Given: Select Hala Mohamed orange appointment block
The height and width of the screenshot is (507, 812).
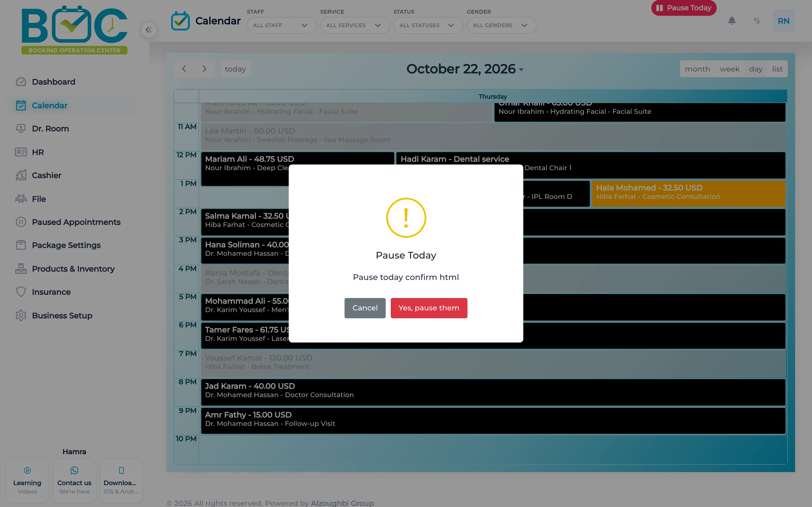Looking at the screenshot, I should 688,194.
